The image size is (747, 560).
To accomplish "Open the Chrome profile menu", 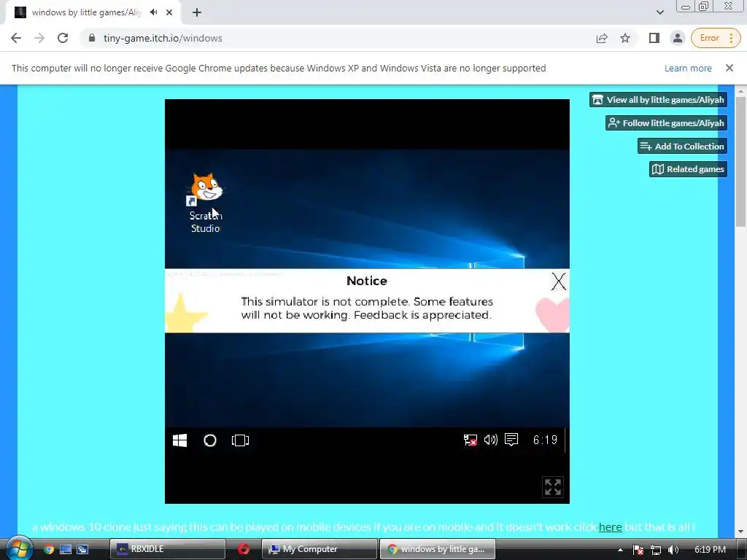I will pyautogui.click(x=678, y=38).
